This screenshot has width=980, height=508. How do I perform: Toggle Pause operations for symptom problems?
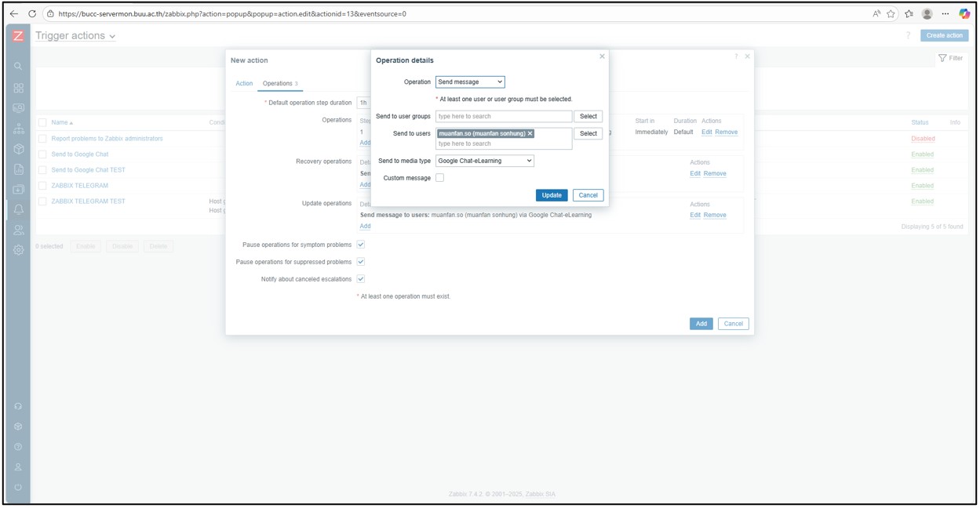pyautogui.click(x=361, y=245)
